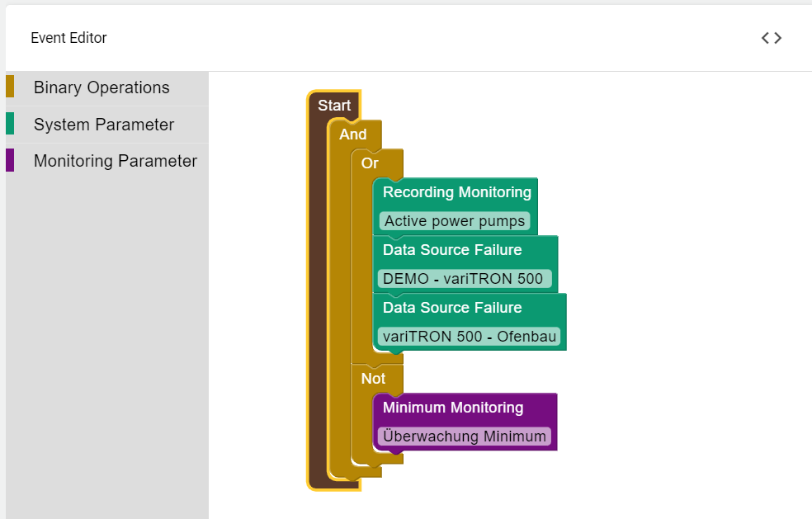
Task: Open the Überwachung Minimum dropdown
Action: click(465, 436)
